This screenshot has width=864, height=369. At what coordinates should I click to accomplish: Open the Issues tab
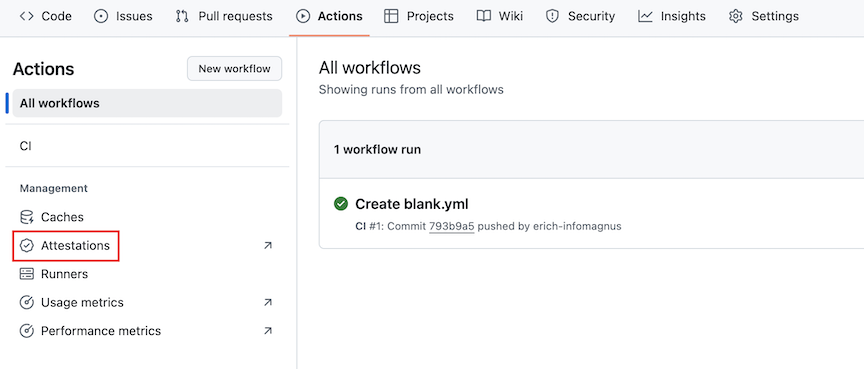(x=123, y=17)
